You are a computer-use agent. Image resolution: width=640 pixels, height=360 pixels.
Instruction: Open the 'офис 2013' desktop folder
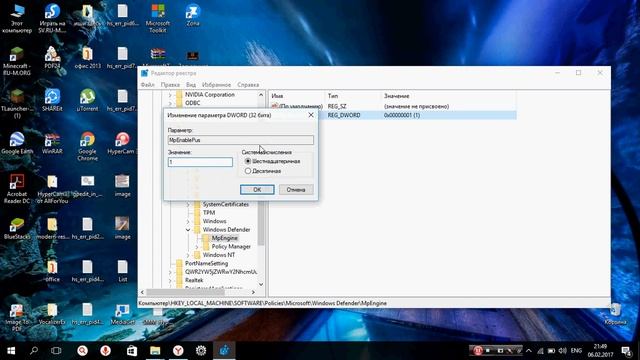point(87,57)
